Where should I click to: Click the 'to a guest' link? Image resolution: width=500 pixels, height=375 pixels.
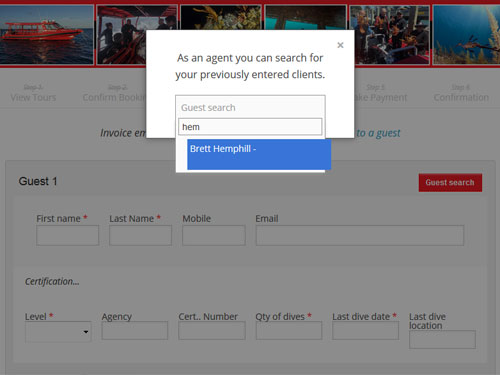click(x=378, y=133)
